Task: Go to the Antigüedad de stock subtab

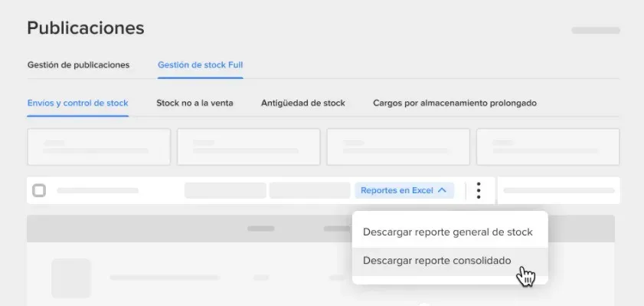Action: click(303, 103)
